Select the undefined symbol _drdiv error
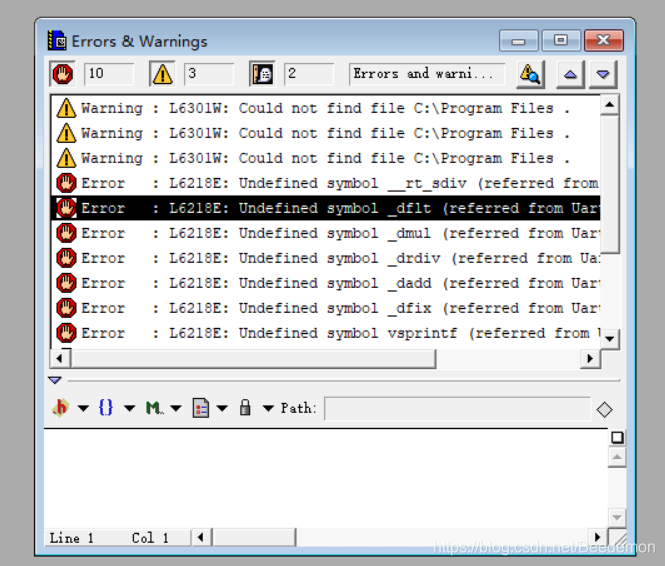The width and height of the screenshot is (665, 566). point(326,258)
